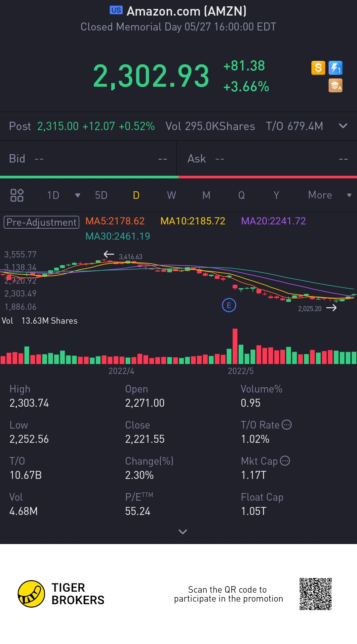The height and width of the screenshot is (644, 357).
Task: Open Mkt Cap info bubble icon
Action: (x=285, y=461)
